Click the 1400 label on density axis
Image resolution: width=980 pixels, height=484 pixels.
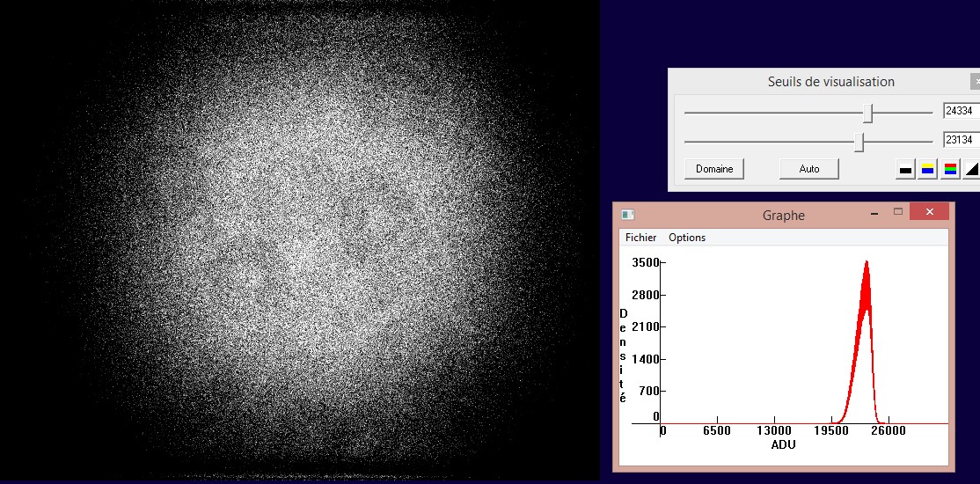tap(646, 359)
